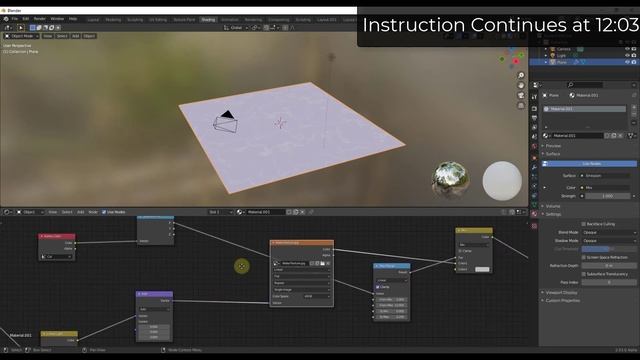Click the pan hand icon in viewport
640x360 pixels.
coord(521,85)
